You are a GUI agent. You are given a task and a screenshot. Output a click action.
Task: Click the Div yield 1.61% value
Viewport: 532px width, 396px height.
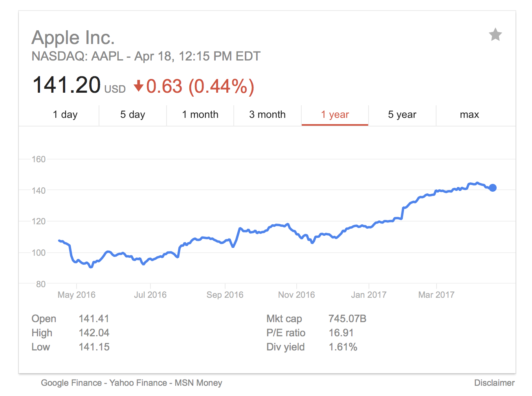343,347
